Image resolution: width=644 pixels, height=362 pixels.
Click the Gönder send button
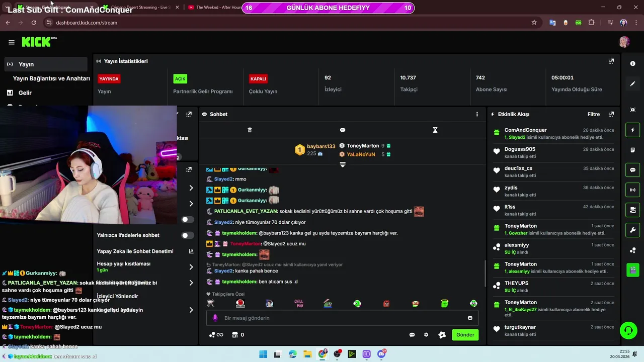465,335
